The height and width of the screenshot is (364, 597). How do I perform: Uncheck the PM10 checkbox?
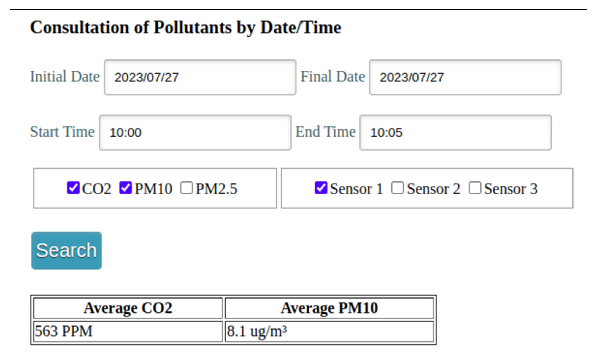pos(126,188)
